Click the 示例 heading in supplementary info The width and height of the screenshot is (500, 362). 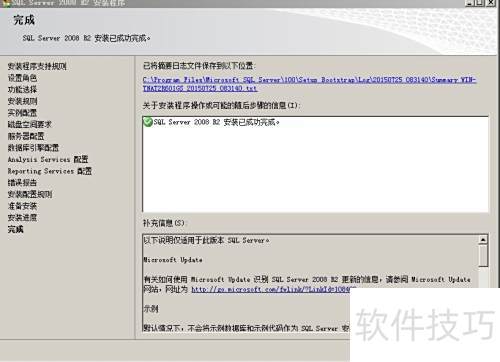coord(151,309)
